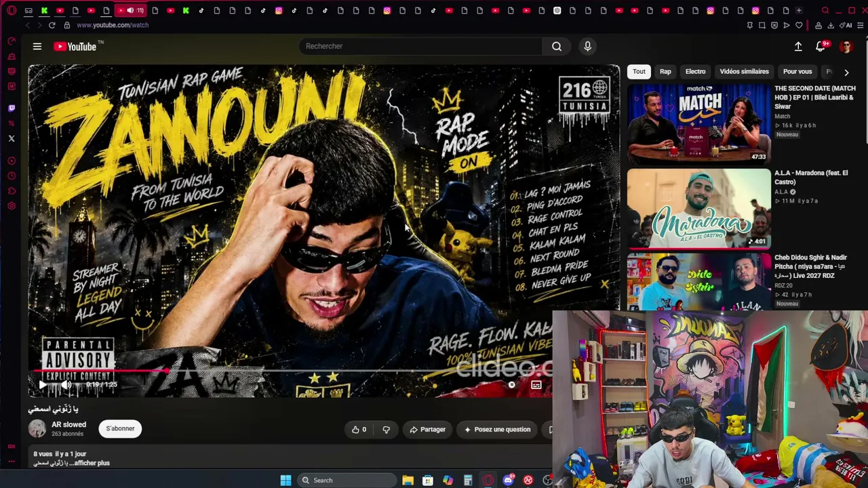Select the Tout filter chip
The image size is (868, 488).
point(639,71)
